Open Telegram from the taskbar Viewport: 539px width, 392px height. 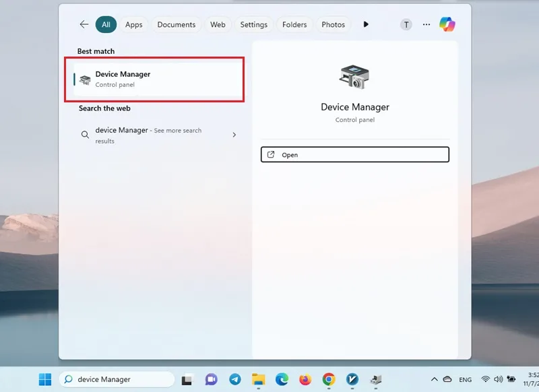[235, 379]
